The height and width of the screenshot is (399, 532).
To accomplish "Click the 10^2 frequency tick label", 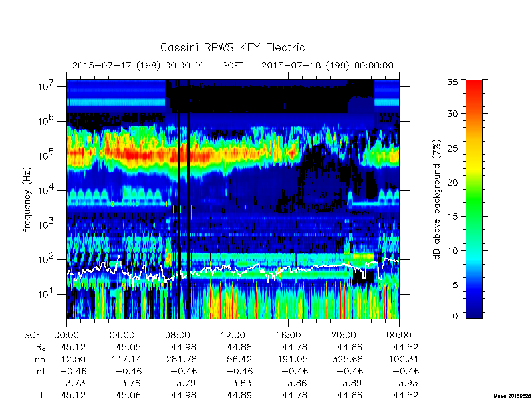I will 47,259.
